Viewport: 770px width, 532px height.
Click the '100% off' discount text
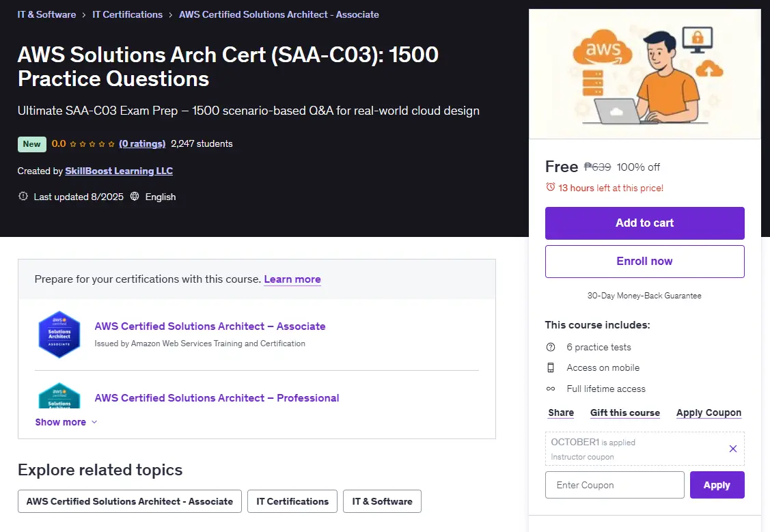(638, 167)
